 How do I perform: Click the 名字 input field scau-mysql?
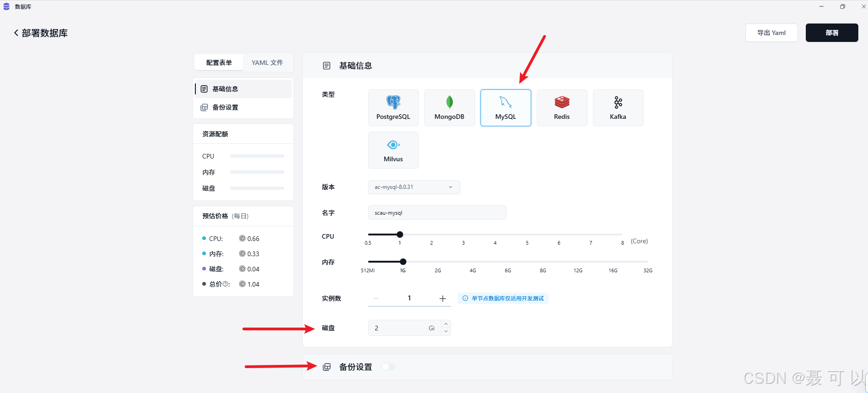click(437, 213)
